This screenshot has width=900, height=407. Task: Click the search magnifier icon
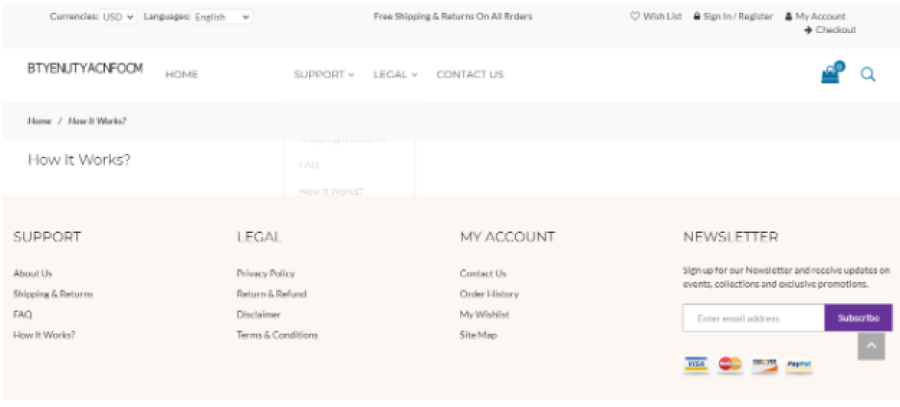coord(868,75)
